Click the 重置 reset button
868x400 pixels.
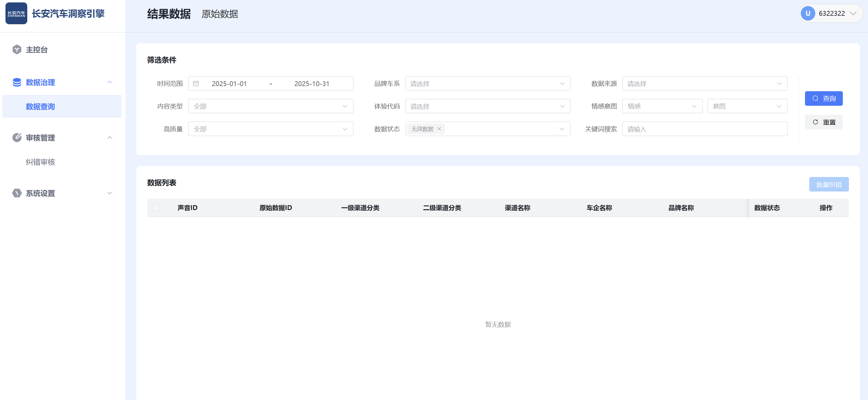823,122
